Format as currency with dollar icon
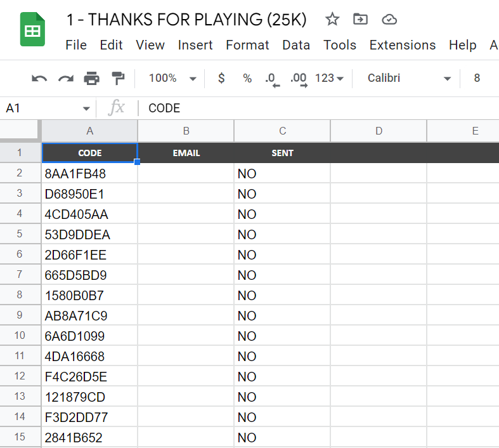499x448 pixels. point(221,78)
